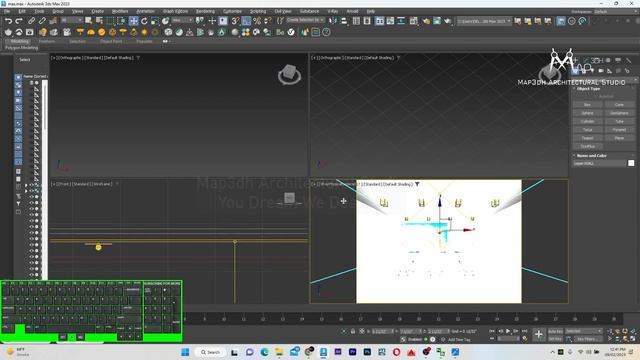Open the project path dropdown in toolbar
This screenshot has width=640, height=360.
click(x=484, y=21)
